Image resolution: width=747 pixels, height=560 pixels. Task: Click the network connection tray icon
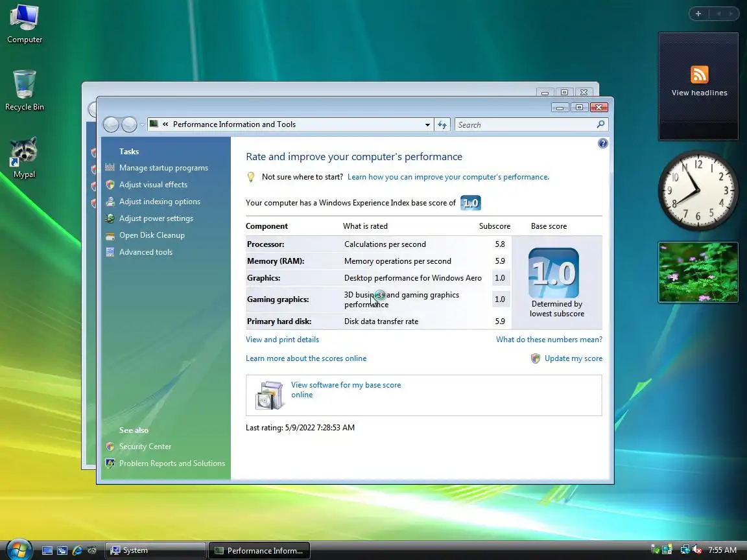[685, 550]
